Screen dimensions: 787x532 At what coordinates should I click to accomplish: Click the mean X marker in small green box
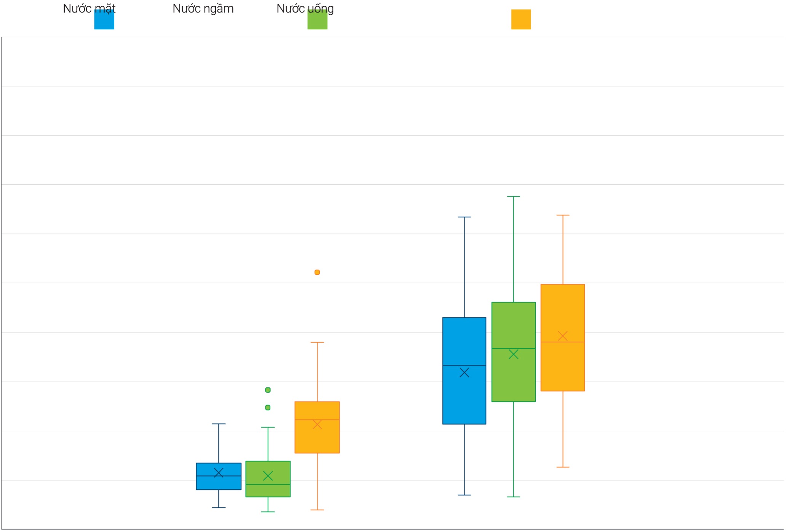coord(268,476)
